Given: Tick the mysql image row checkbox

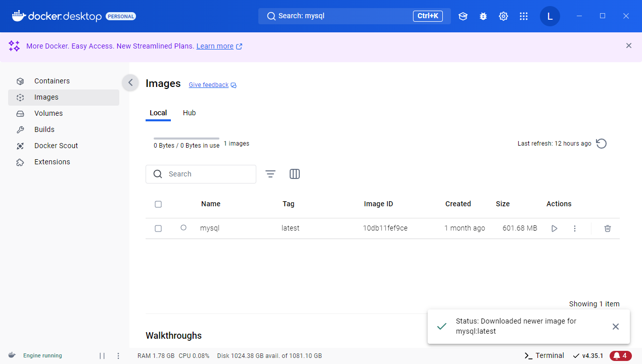Looking at the screenshot, I should 158,229.
